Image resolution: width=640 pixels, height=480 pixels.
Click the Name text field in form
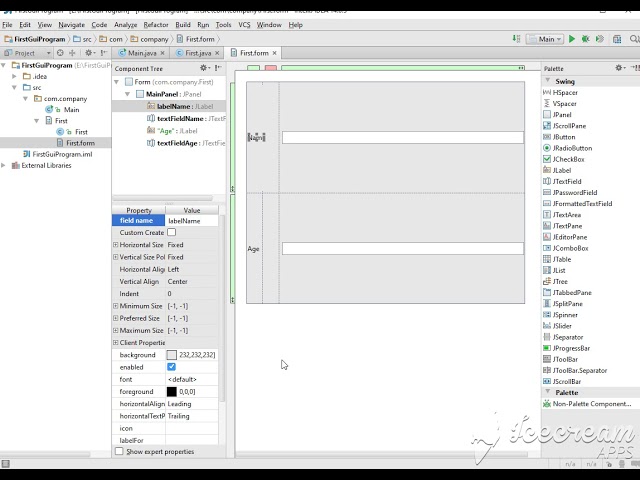pyautogui.click(x=403, y=138)
